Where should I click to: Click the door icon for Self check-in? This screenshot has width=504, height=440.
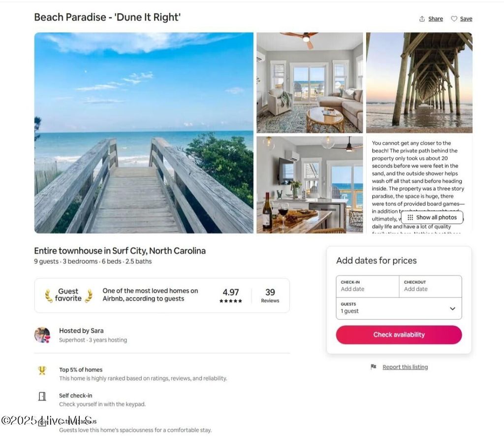42,396
